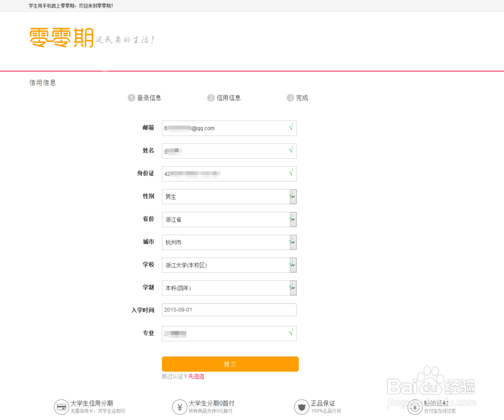Click the 正品保证 footer text

click(323, 403)
